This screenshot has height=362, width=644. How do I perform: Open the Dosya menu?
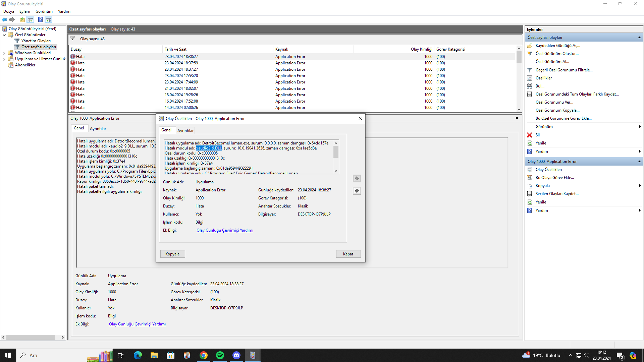coord(9,11)
